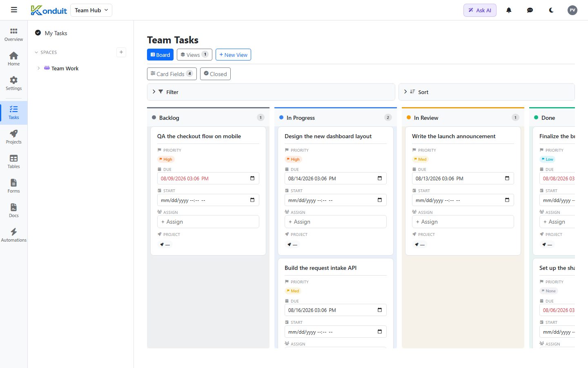Screen dimensions: 588x368
Task: Open the Team Hub workspace dropdown
Action: click(91, 10)
